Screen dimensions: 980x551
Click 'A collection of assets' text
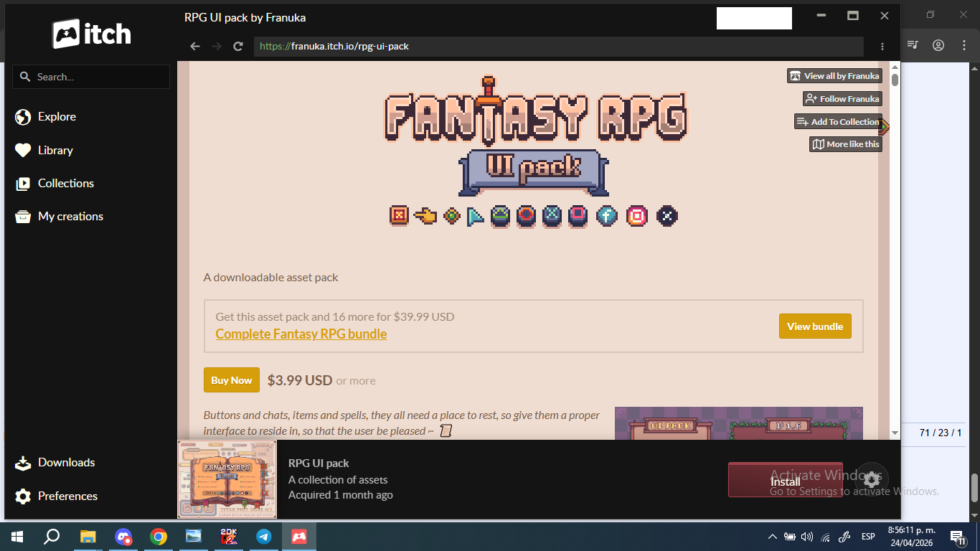[x=338, y=479]
